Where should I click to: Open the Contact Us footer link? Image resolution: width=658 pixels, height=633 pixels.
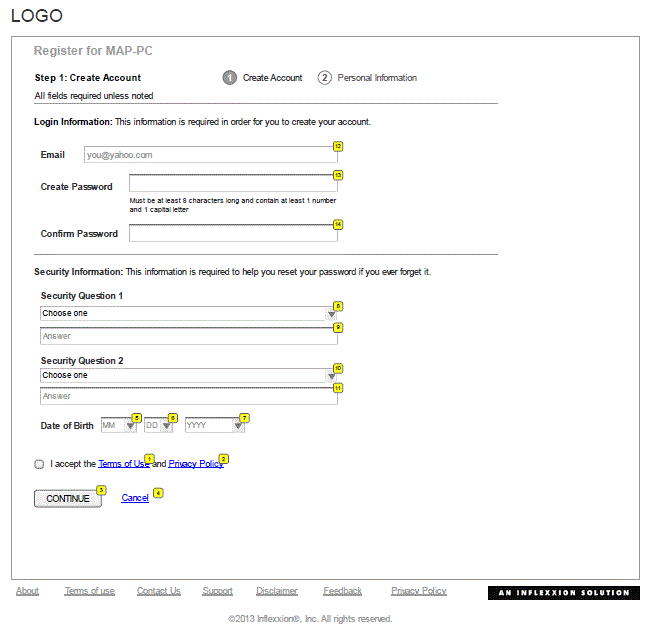click(x=159, y=591)
